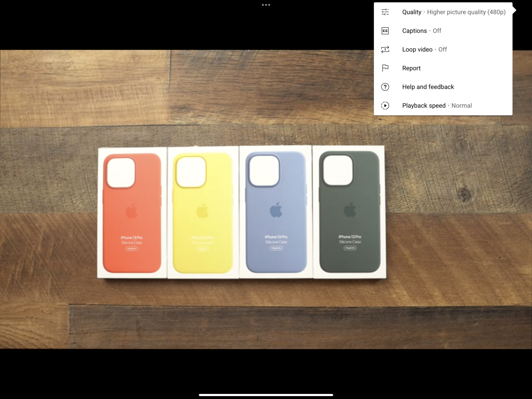The image size is (532, 399).
Task: Click the Report flag icon
Action: pyautogui.click(x=385, y=68)
